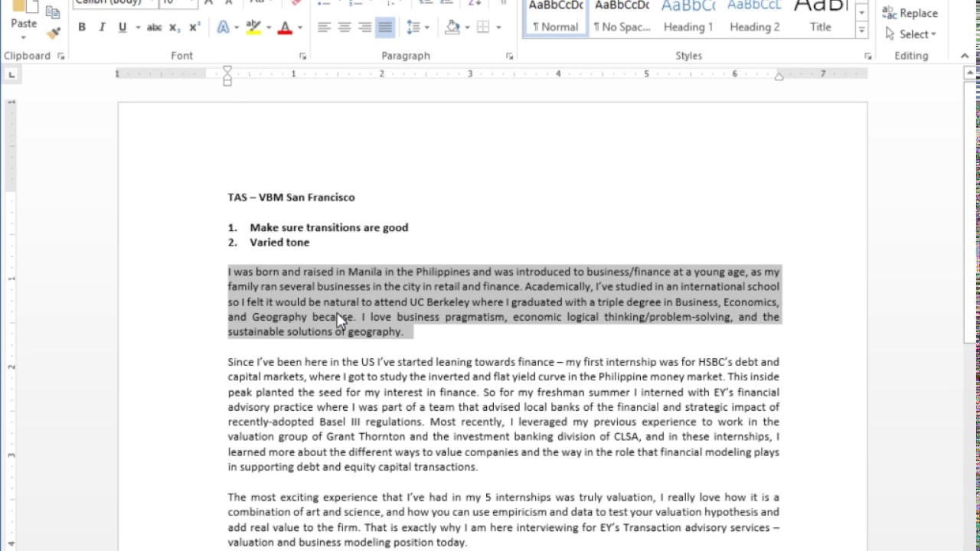Image resolution: width=980 pixels, height=551 pixels.
Task: Open the Font dialog launcher
Action: coord(302,57)
